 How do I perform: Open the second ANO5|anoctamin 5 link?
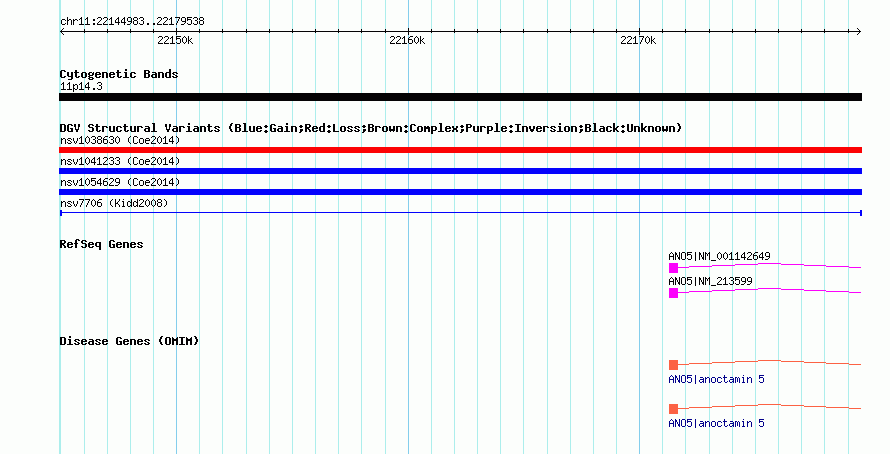pyautogui.click(x=716, y=423)
